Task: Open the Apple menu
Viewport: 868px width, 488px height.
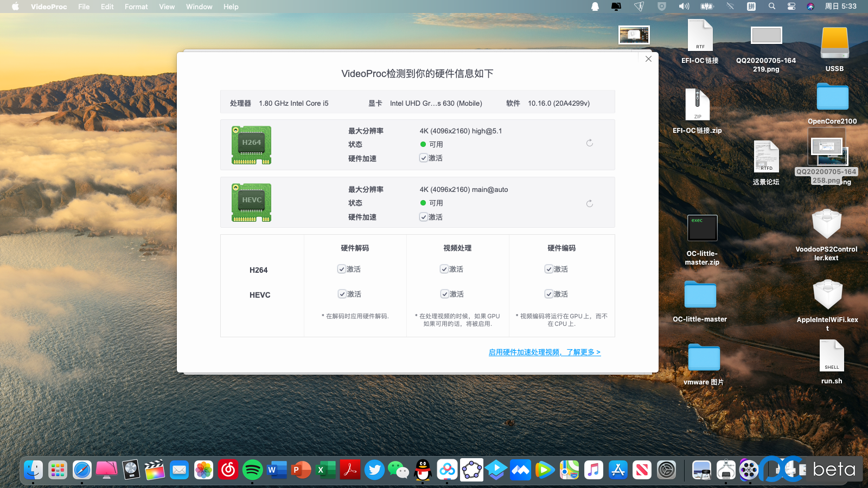Action: pos(15,7)
